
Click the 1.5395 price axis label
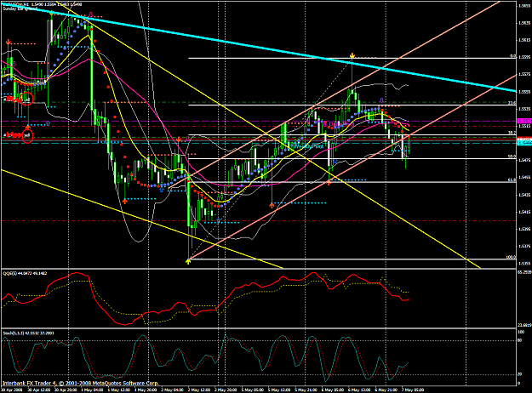tap(524, 229)
